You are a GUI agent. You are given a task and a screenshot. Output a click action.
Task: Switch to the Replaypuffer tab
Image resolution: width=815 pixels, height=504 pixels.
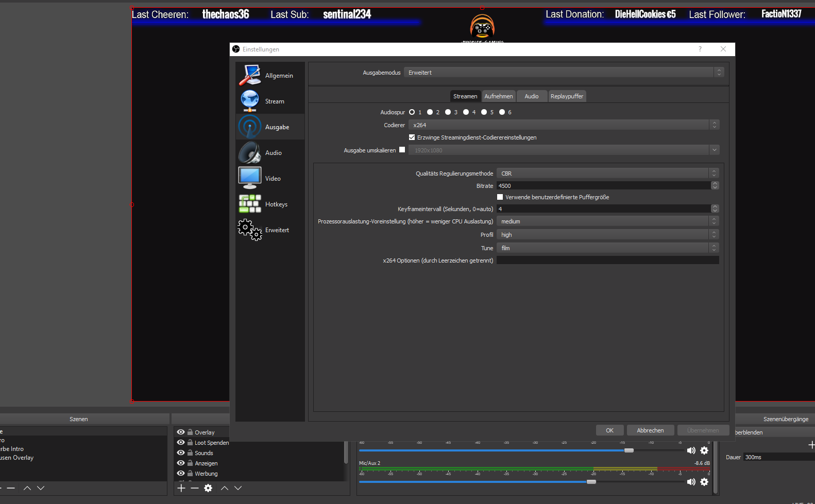[567, 96]
